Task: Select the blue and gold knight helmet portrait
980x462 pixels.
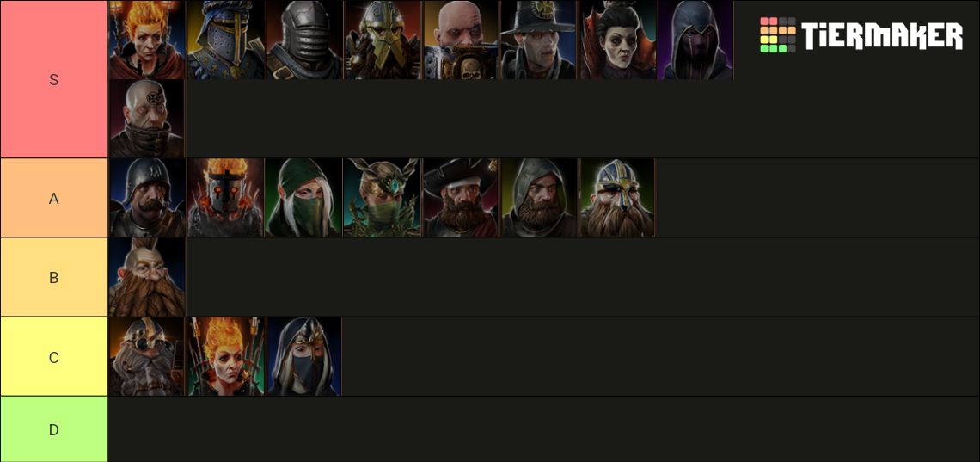Action: [225, 40]
